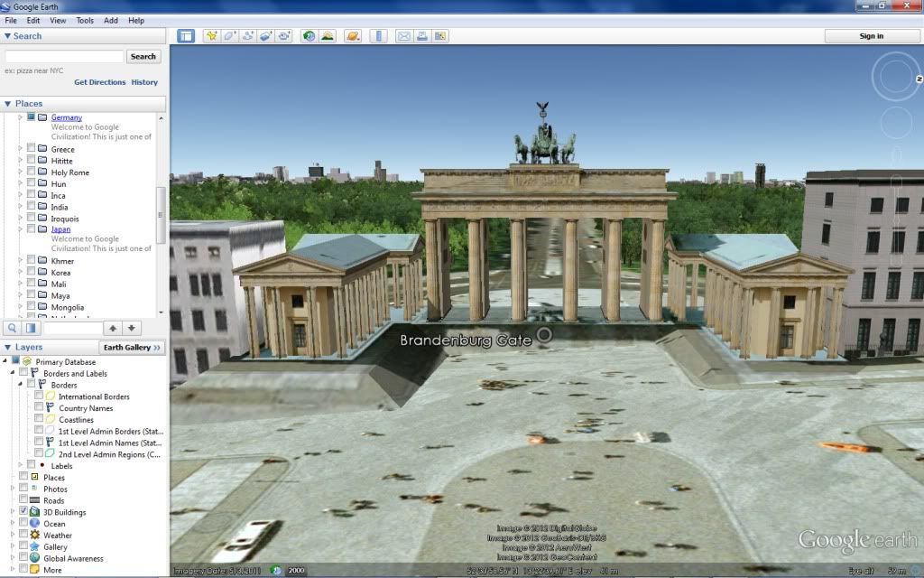Move item down with arrow button
Image resolution: width=924 pixels, height=578 pixels.
click(x=132, y=328)
